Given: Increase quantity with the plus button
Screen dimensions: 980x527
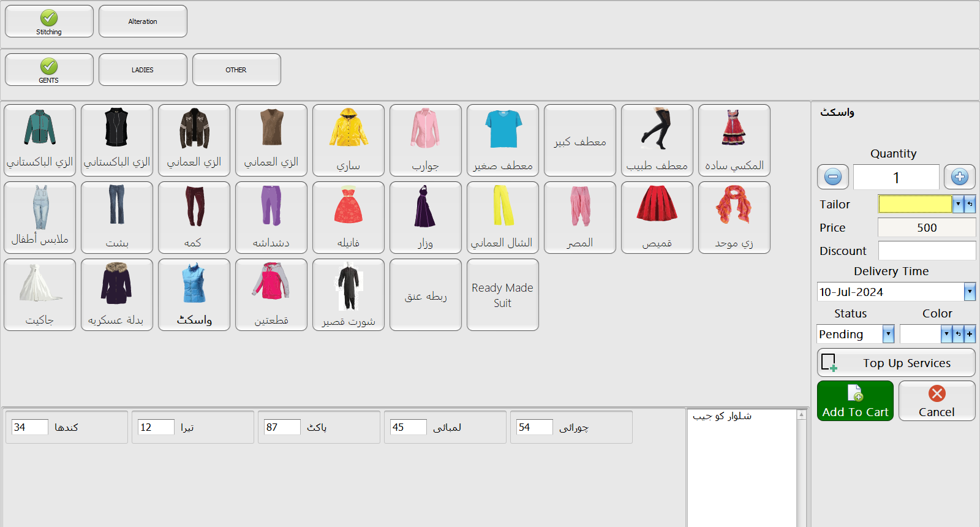Looking at the screenshot, I should pyautogui.click(x=959, y=177).
